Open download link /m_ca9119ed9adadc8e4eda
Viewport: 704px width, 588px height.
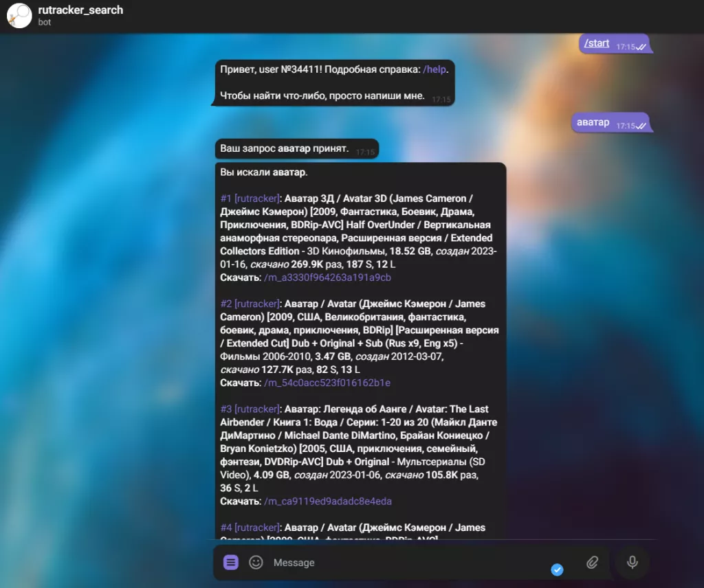point(328,501)
